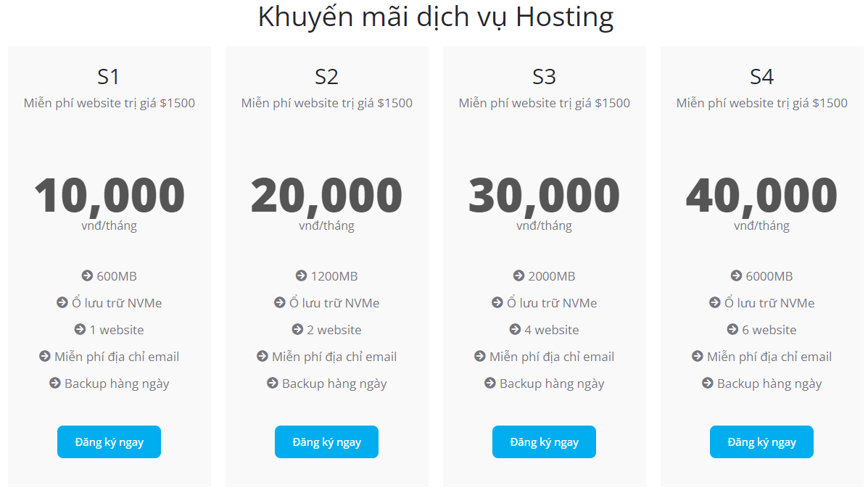The width and height of the screenshot is (868, 493).
Task: Click the Khuyến mãi dịch vụ Hosting title
Action: pos(434,17)
